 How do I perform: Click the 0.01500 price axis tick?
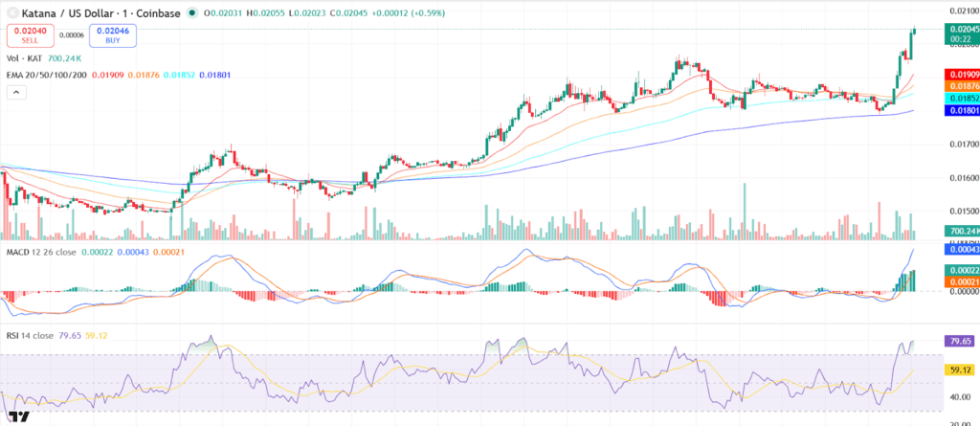[x=963, y=211]
